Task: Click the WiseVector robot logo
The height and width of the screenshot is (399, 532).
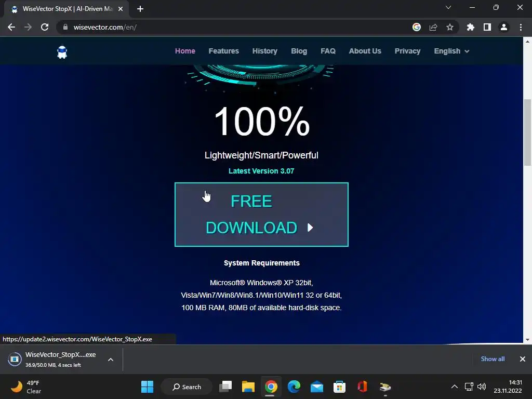Action: pos(62,52)
